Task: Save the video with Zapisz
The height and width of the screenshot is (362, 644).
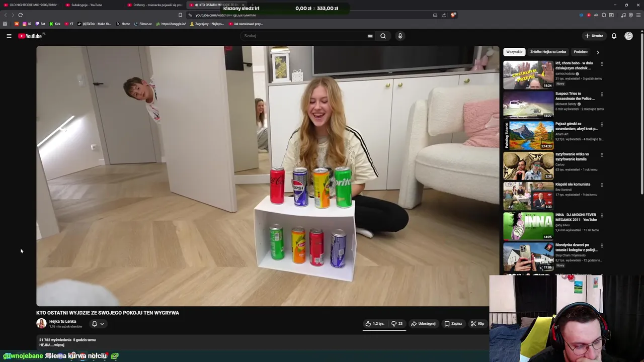Action: pyautogui.click(x=453, y=324)
